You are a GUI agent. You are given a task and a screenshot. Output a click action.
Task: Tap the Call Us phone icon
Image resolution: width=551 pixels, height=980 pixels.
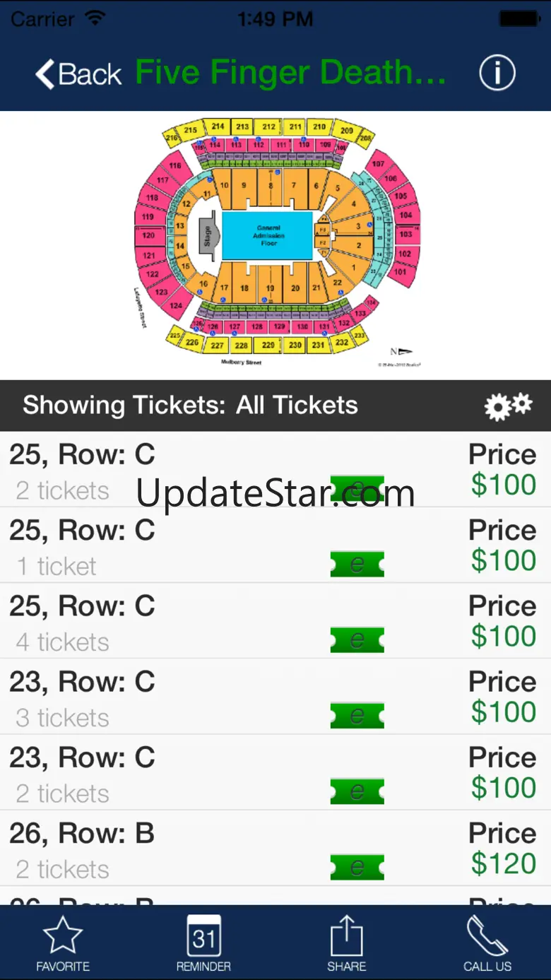487,942
